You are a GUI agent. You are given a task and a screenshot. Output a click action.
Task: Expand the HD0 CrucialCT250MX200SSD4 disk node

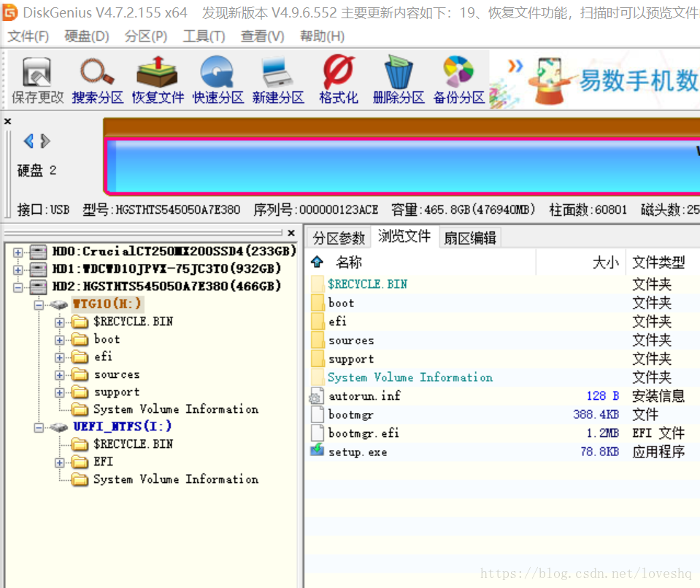point(18,252)
